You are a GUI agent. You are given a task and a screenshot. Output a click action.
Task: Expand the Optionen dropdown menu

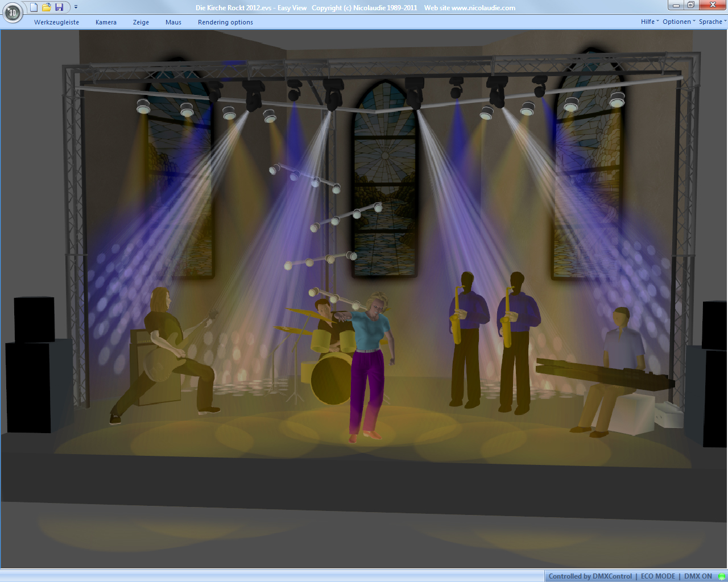coord(679,22)
